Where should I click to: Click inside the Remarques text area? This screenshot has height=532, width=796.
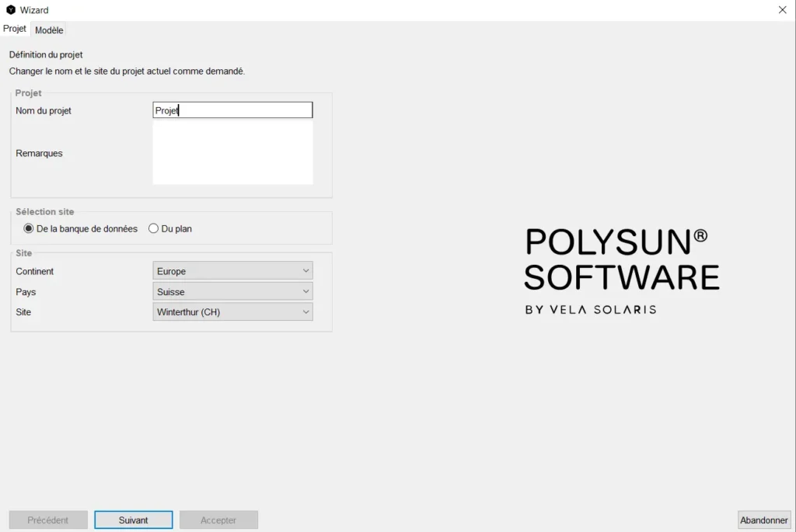(x=232, y=153)
